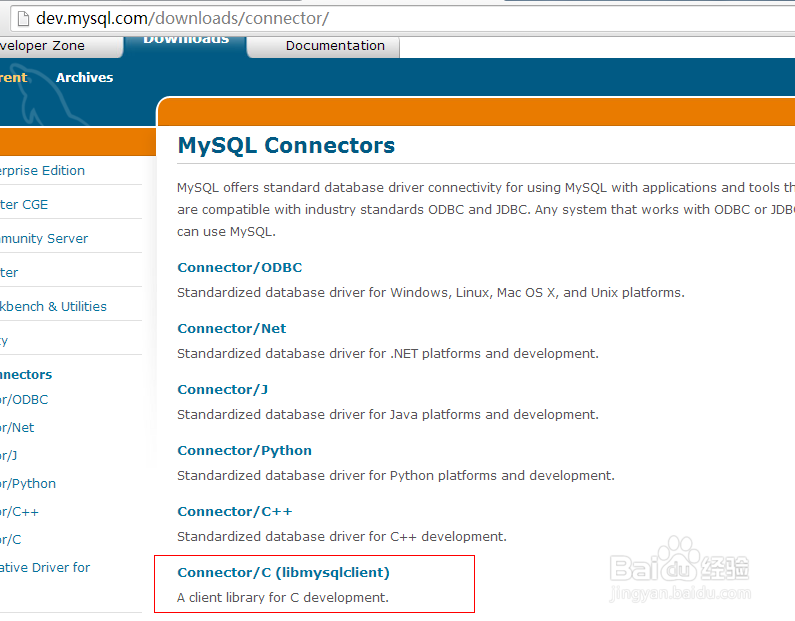Open the Connector/C (libmysqlclient) link
Viewport: 795px width, 621px height.
[x=283, y=572]
